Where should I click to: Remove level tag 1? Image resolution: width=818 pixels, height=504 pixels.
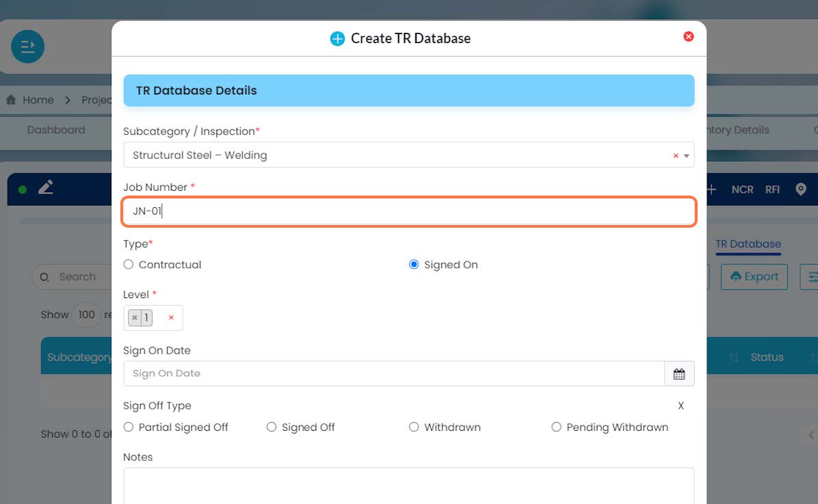(x=135, y=317)
